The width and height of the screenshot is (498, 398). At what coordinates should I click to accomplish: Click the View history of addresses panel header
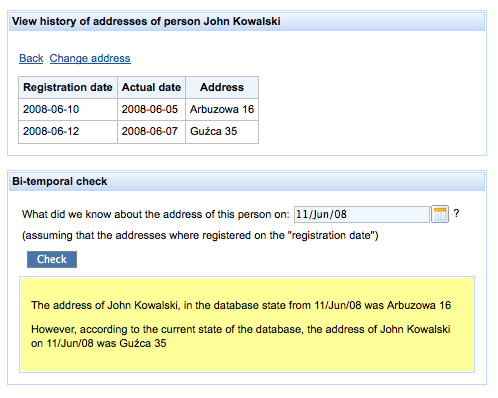point(247,21)
